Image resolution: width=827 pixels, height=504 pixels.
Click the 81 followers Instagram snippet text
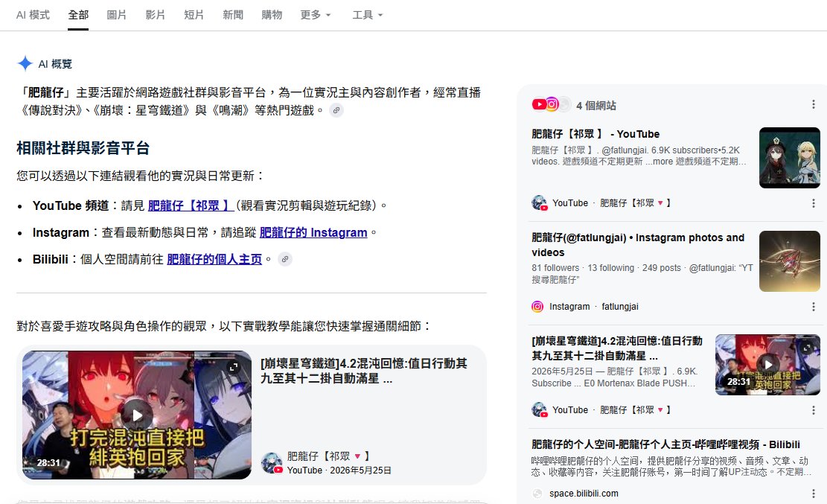click(642, 273)
